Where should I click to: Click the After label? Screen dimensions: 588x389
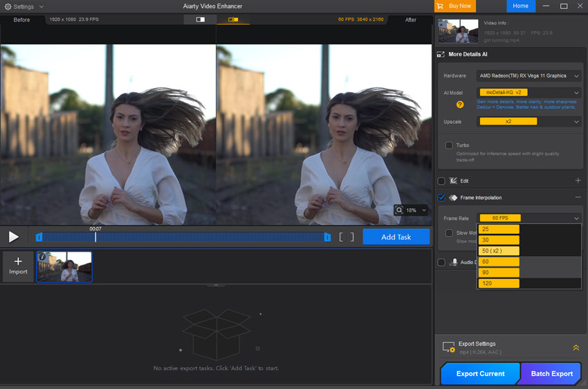pyautogui.click(x=411, y=20)
